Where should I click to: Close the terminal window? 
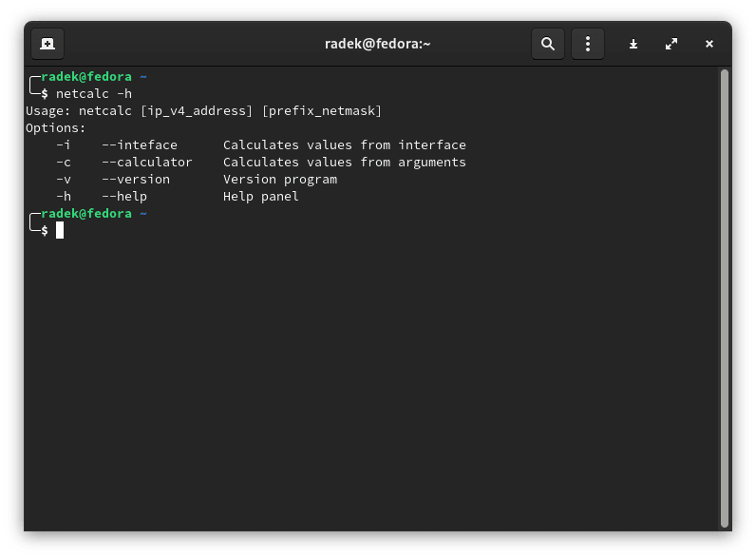[x=709, y=44]
